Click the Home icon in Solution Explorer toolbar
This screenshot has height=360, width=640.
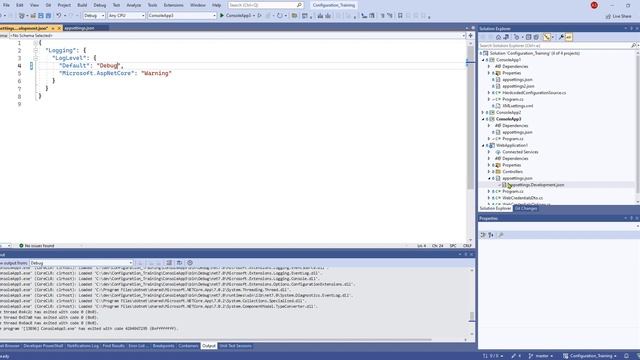[x=498, y=37]
